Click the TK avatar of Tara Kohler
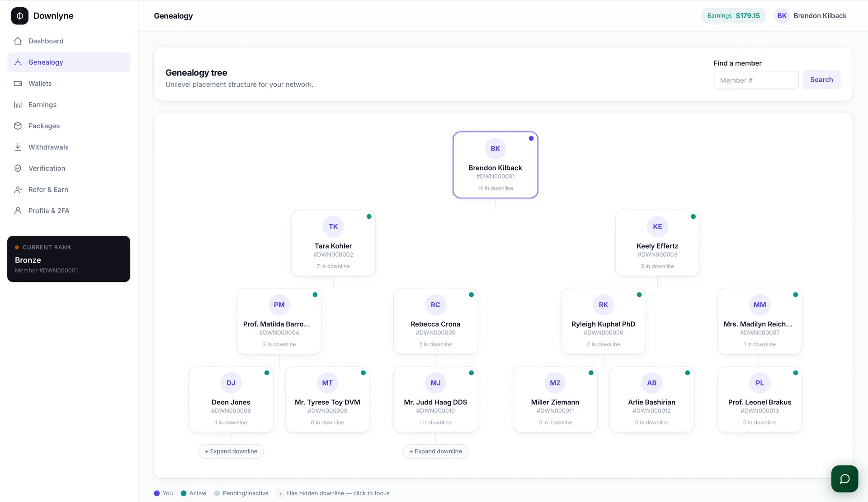The height and width of the screenshot is (502, 868). tap(333, 227)
